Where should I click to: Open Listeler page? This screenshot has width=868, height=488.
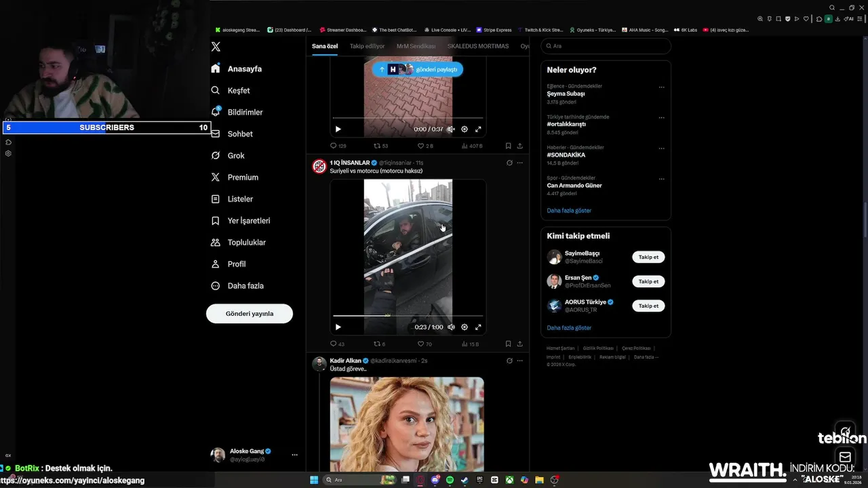(x=232, y=199)
